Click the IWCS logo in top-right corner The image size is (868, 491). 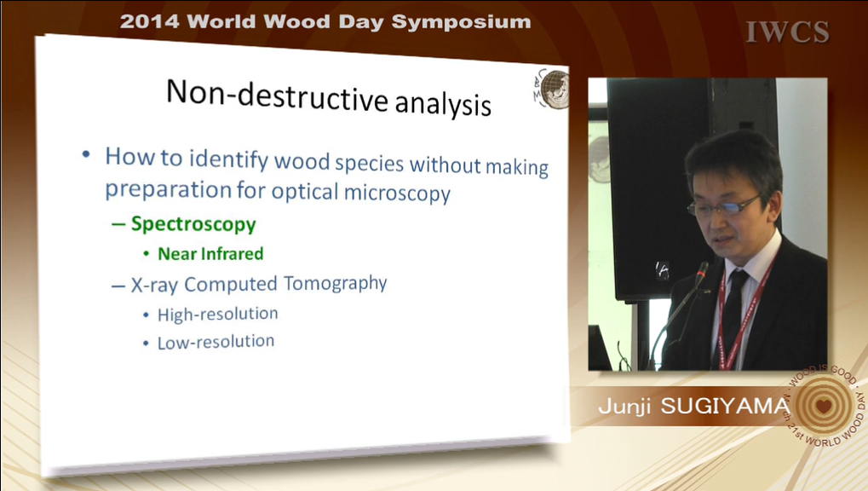click(x=787, y=32)
